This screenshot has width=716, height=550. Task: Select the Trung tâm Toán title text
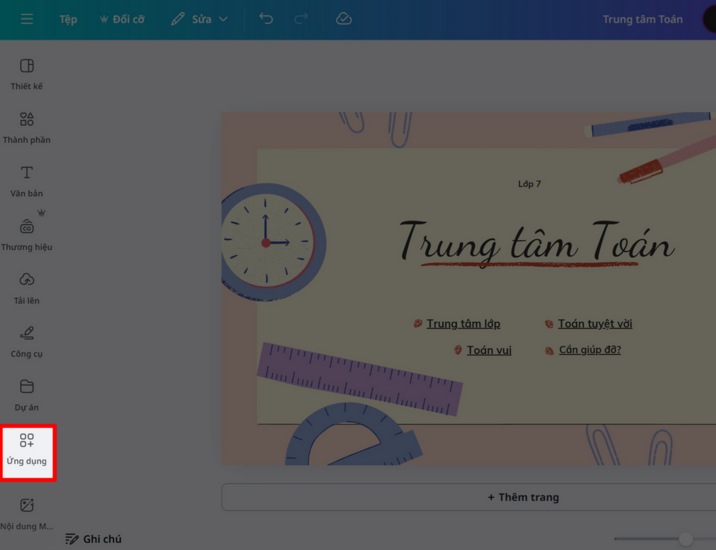[536, 242]
